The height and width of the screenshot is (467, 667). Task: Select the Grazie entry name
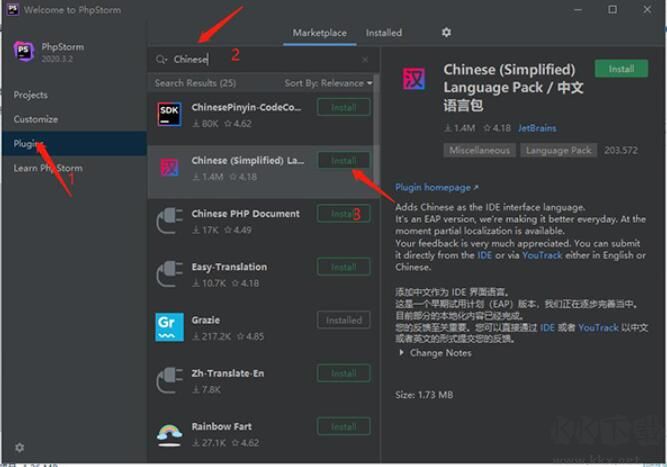(x=205, y=320)
